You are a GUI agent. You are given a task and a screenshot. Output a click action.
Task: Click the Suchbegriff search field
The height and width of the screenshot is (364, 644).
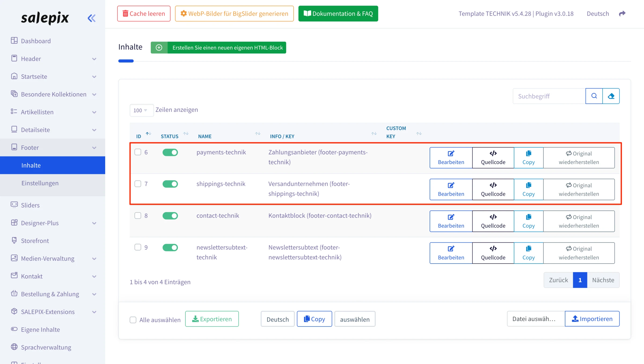click(x=549, y=96)
